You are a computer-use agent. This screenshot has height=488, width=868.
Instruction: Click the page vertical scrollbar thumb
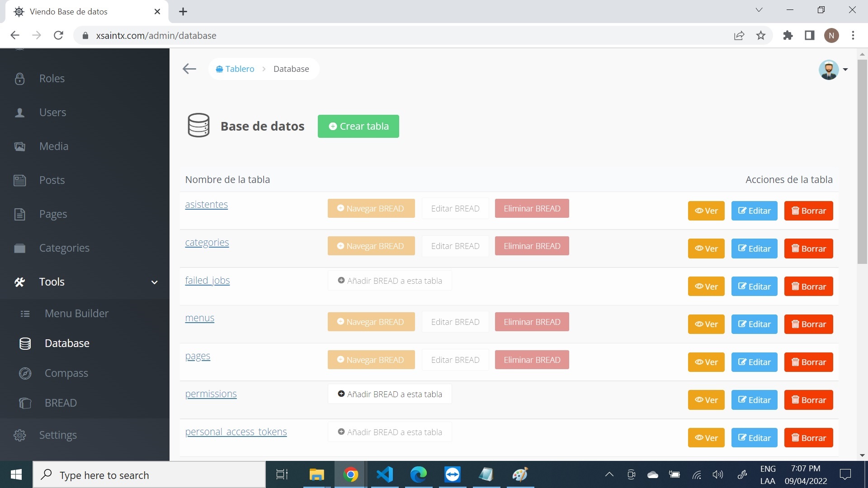[x=862, y=161]
